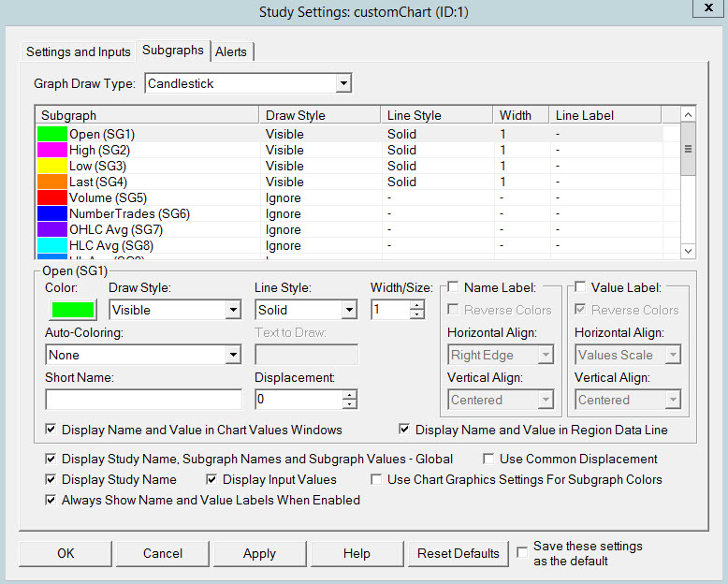
Task: Open the Alerts tab
Action: [x=232, y=51]
